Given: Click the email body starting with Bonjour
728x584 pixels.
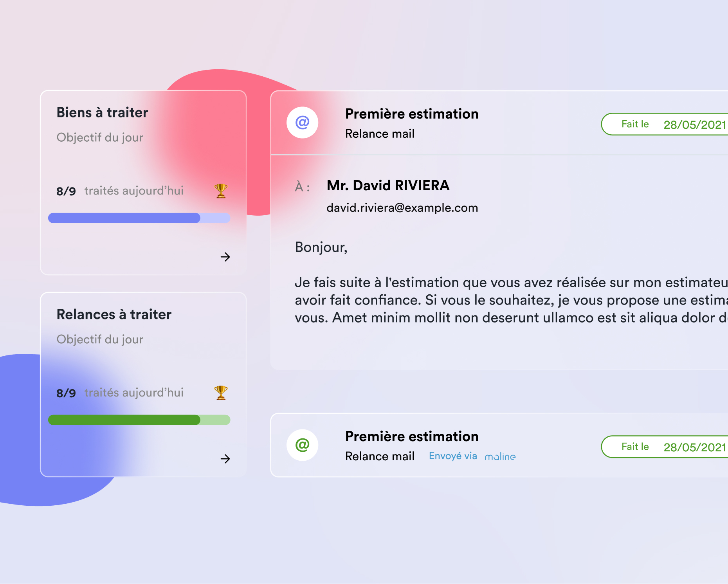Looking at the screenshot, I should (511, 283).
